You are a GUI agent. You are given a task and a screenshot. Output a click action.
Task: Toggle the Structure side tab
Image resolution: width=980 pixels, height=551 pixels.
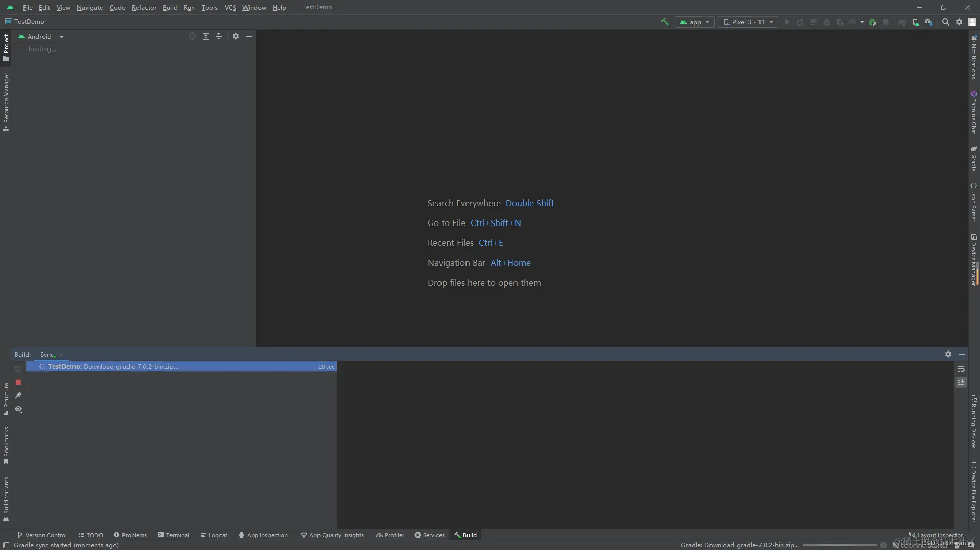tap(6, 399)
